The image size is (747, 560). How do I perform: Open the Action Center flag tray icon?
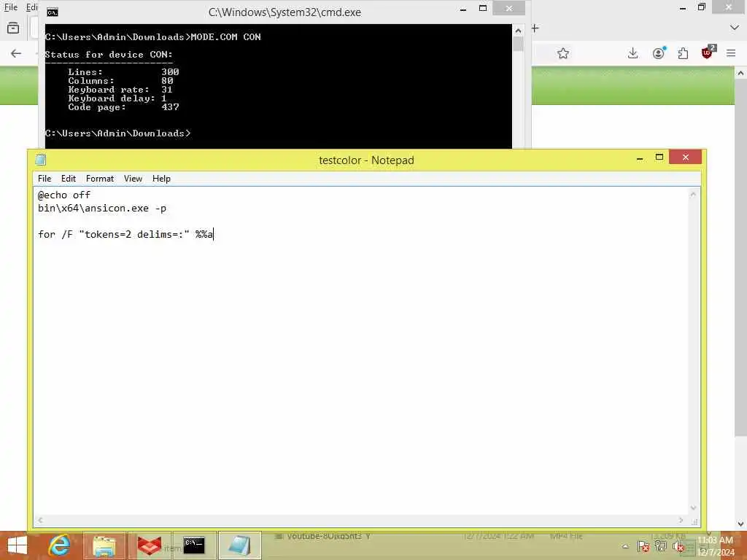[643, 547]
